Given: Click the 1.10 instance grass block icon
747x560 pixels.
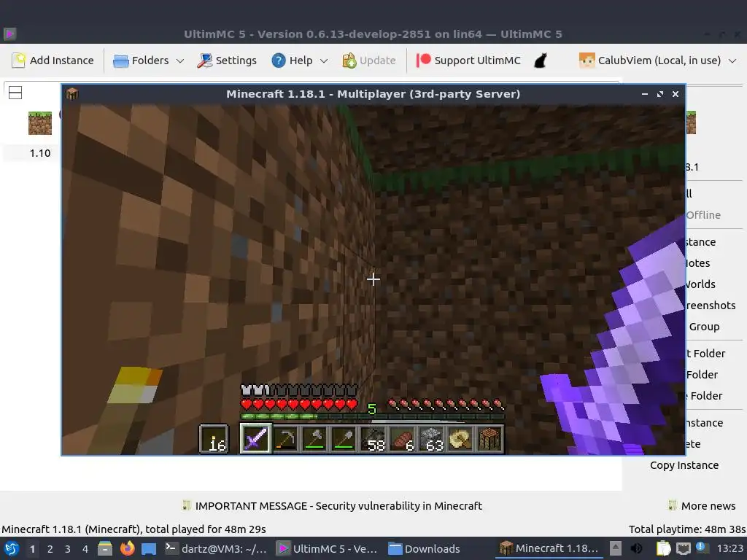Looking at the screenshot, I should point(40,122).
